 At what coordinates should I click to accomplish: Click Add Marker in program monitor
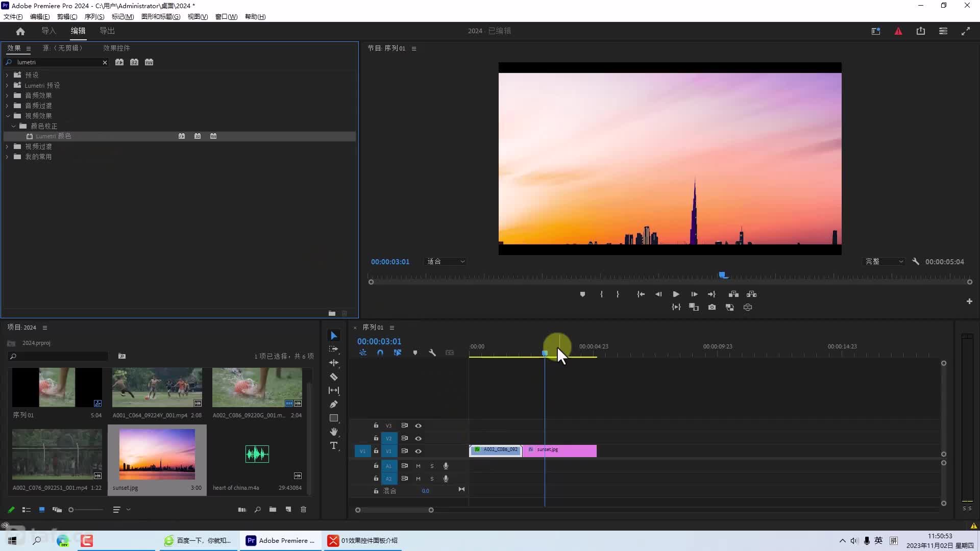(582, 294)
